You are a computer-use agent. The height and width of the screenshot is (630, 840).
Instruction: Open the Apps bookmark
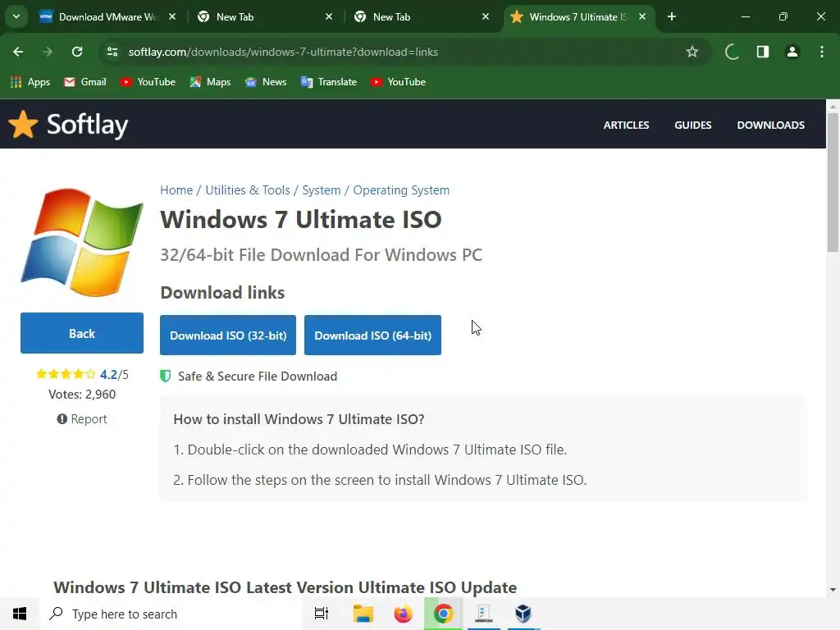(30, 82)
